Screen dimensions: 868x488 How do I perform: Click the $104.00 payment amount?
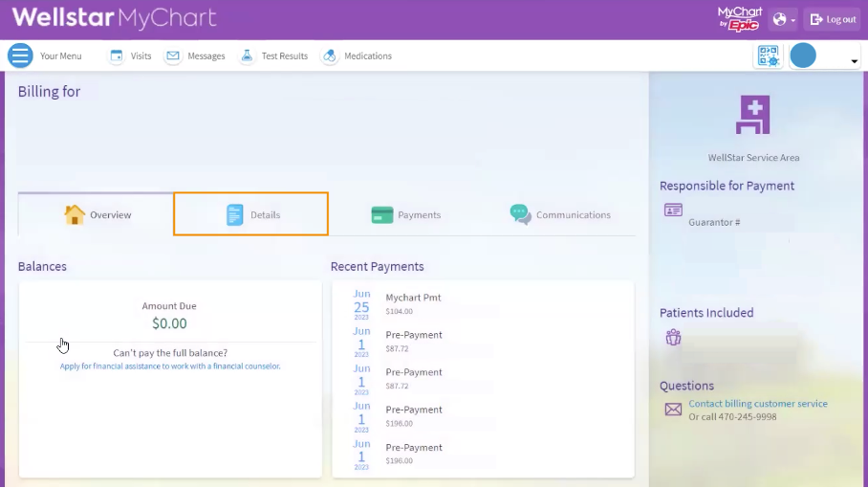400,311
